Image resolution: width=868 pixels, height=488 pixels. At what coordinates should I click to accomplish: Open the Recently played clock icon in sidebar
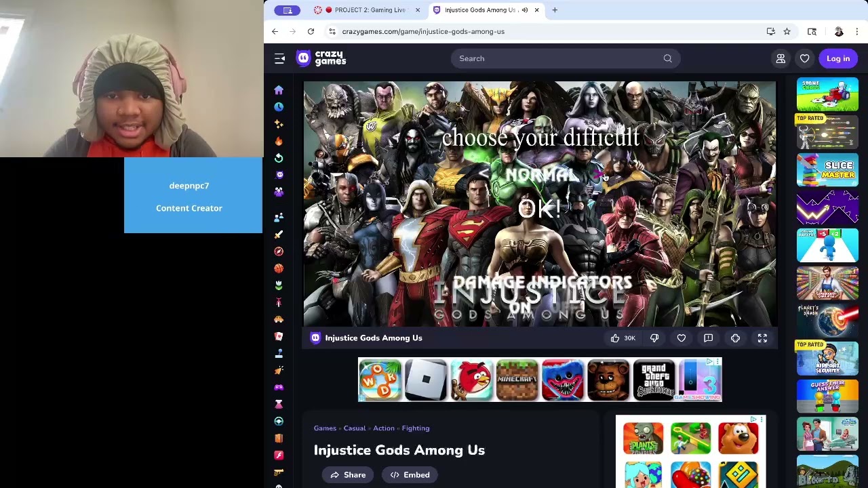pyautogui.click(x=279, y=106)
